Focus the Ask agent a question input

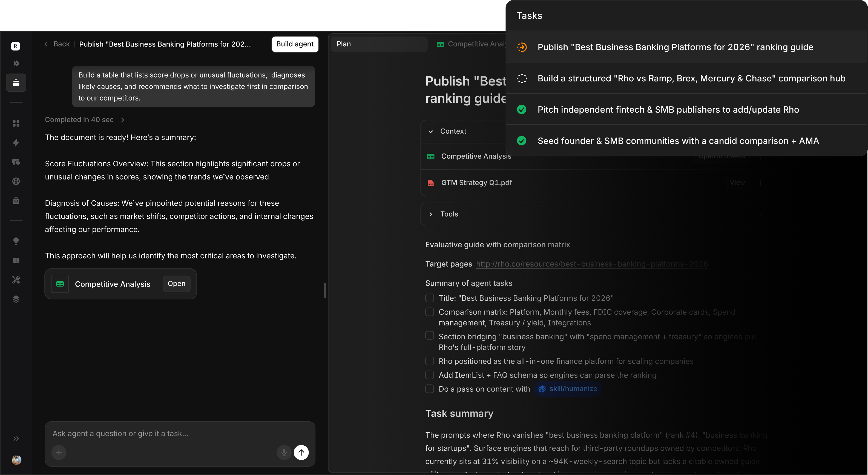tap(180, 434)
